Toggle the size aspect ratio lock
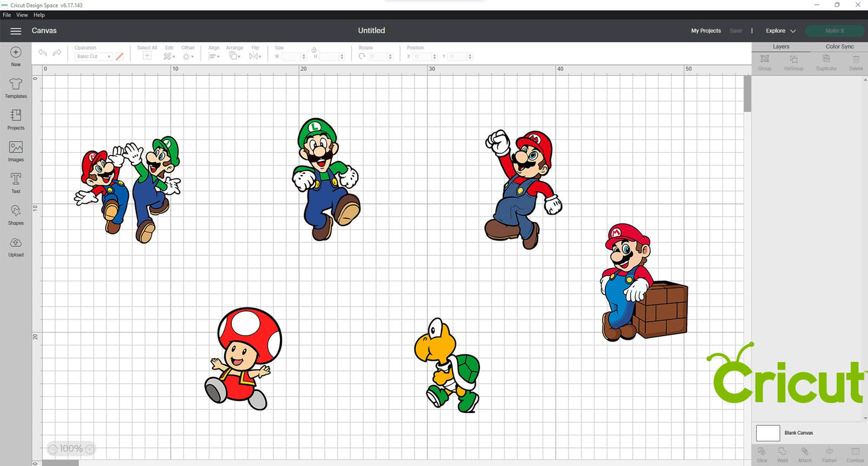 (x=314, y=51)
